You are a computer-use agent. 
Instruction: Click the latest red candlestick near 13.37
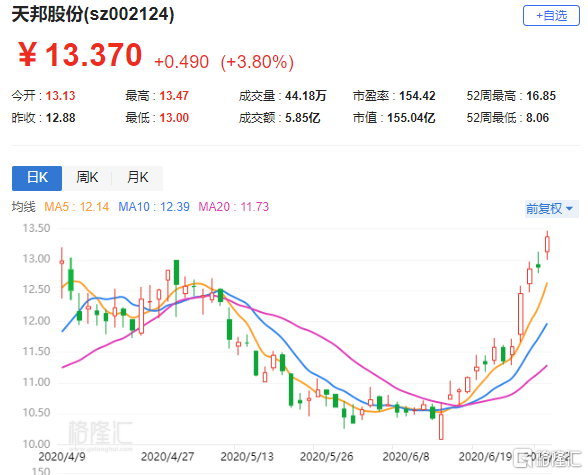point(548,244)
